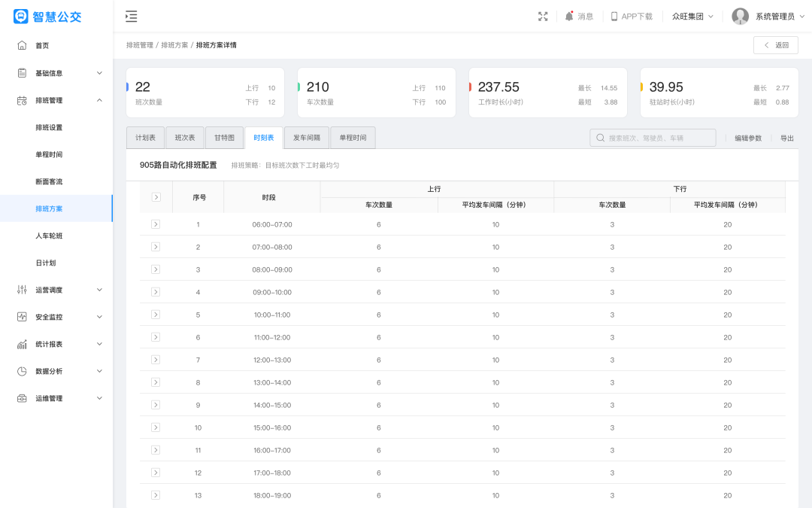This screenshot has height=508, width=812.
Task: Click the 返回 back button
Action: point(775,45)
